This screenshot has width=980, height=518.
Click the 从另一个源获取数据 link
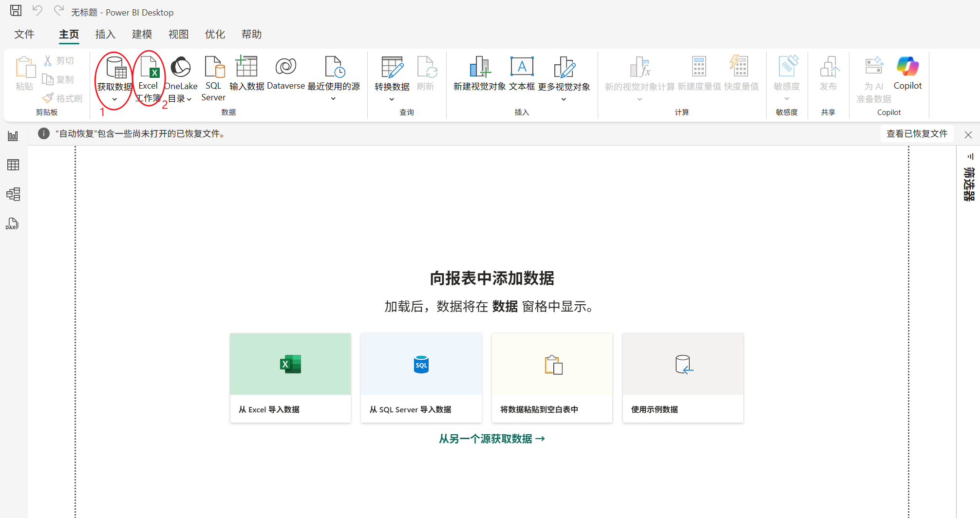(492, 439)
